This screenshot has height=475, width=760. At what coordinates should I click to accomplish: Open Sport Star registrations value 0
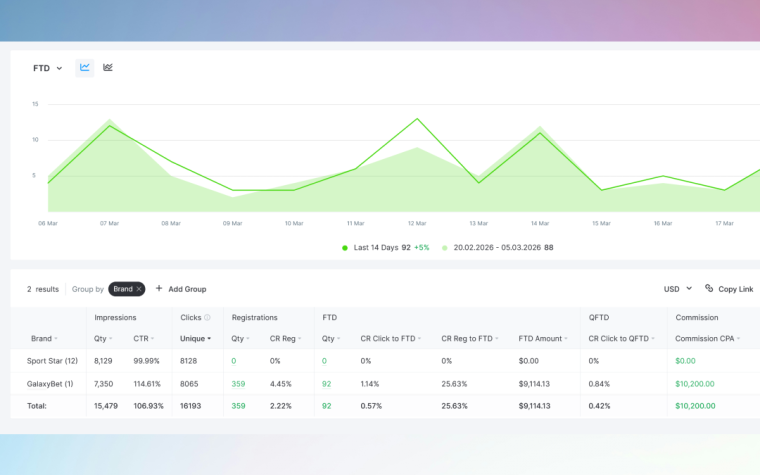tap(234, 361)
